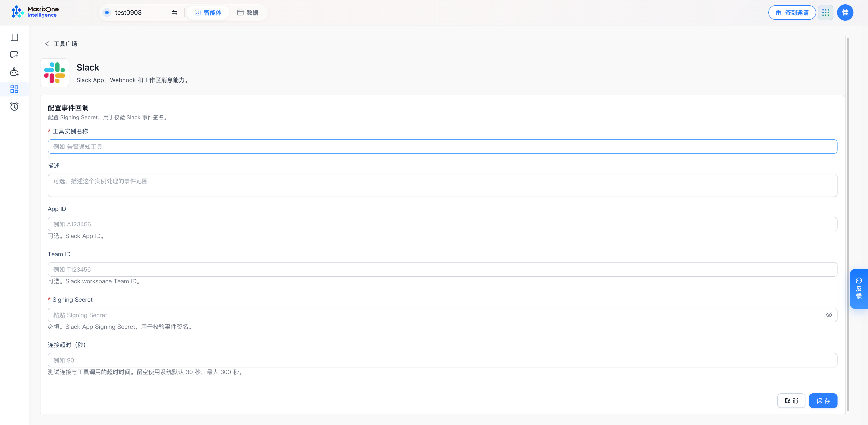Click the text '可选。Slack App ID。'

pyautogui.click(x=76, y=236)
